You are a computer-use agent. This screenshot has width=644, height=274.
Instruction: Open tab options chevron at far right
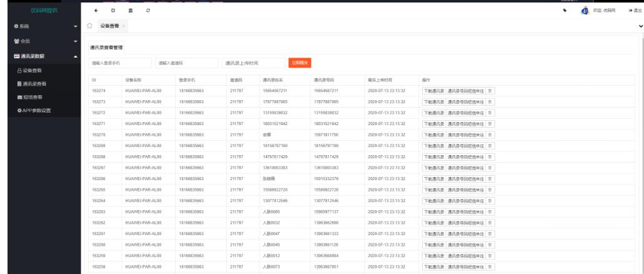coord(640,26)
